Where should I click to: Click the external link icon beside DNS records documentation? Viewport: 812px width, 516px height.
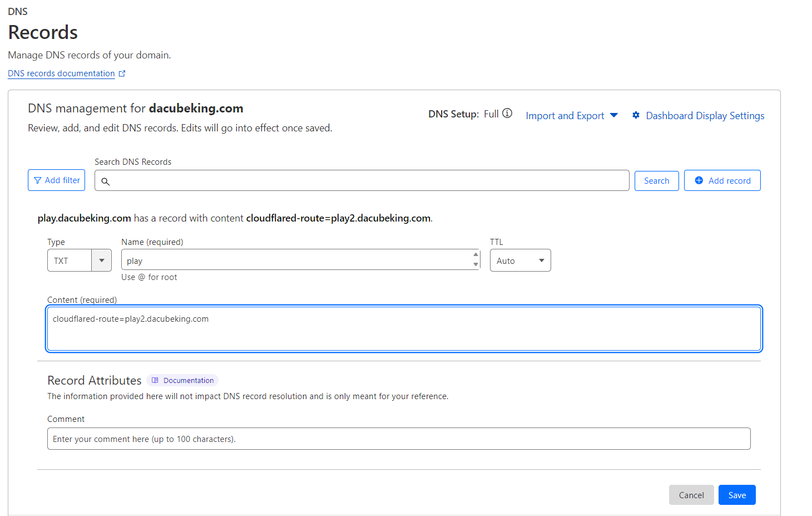[x=122, y=73]
